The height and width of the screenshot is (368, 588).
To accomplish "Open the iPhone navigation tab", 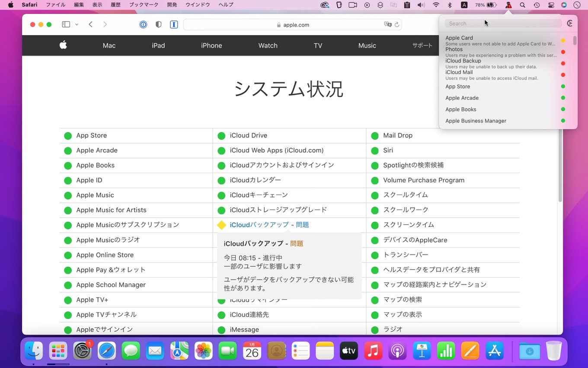I will [x=211, y=45].
